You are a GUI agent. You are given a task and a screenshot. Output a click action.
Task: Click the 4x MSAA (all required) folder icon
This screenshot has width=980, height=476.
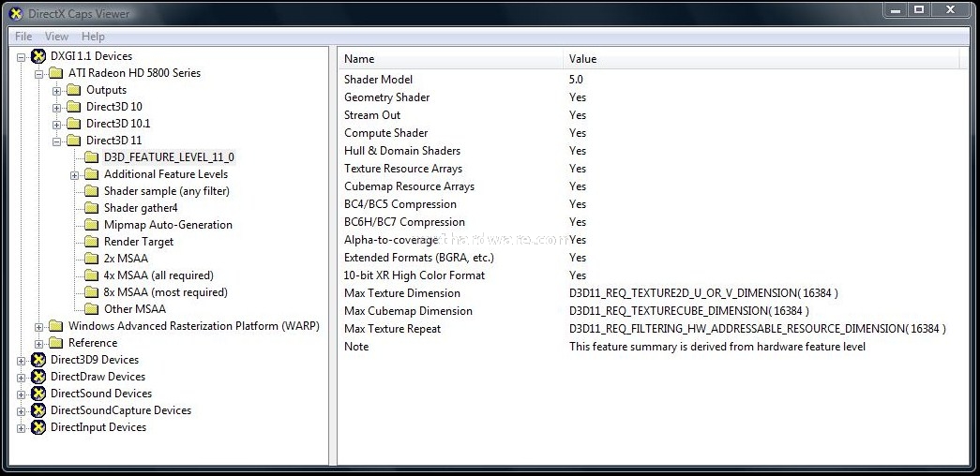click(x=91, y=275)
